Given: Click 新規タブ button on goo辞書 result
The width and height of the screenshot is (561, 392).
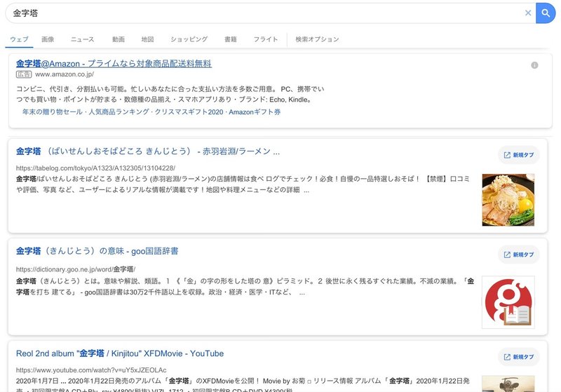Looking at the screenshot, I should [519, 255].
